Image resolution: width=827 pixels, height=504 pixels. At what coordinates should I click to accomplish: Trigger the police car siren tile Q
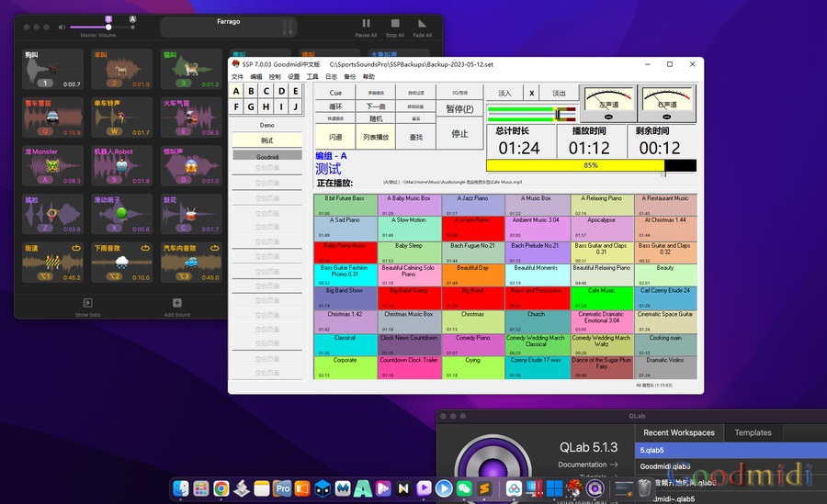click(x=52, y=117)
